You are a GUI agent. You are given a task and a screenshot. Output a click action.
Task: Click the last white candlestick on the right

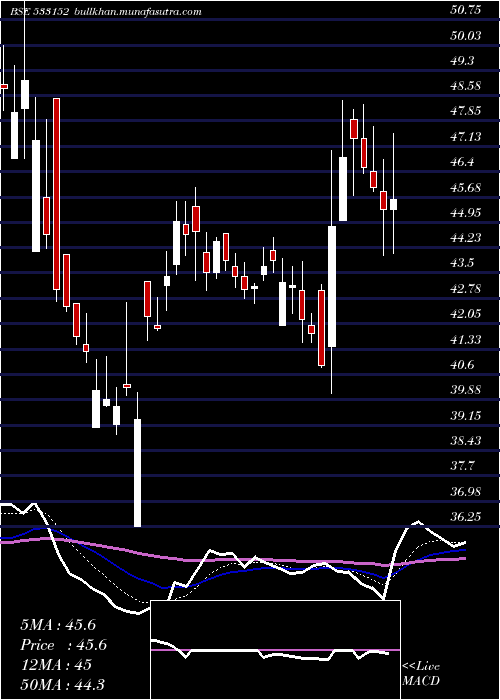pos(393,204)
